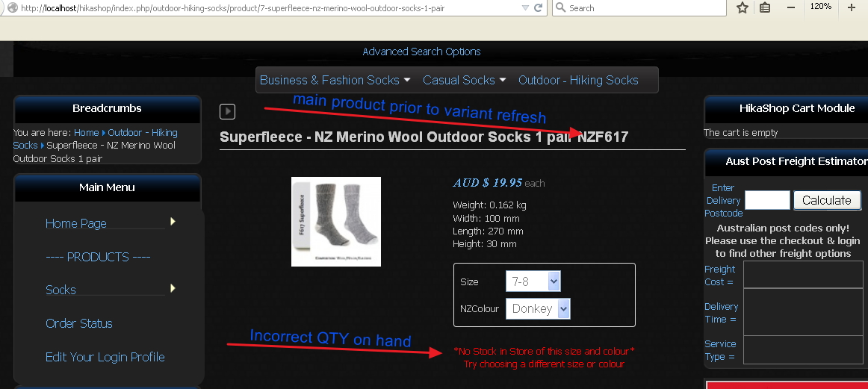Click the Calculate freight button
Image resolution: width=868 pixels, height=389 pixels.
827,200
